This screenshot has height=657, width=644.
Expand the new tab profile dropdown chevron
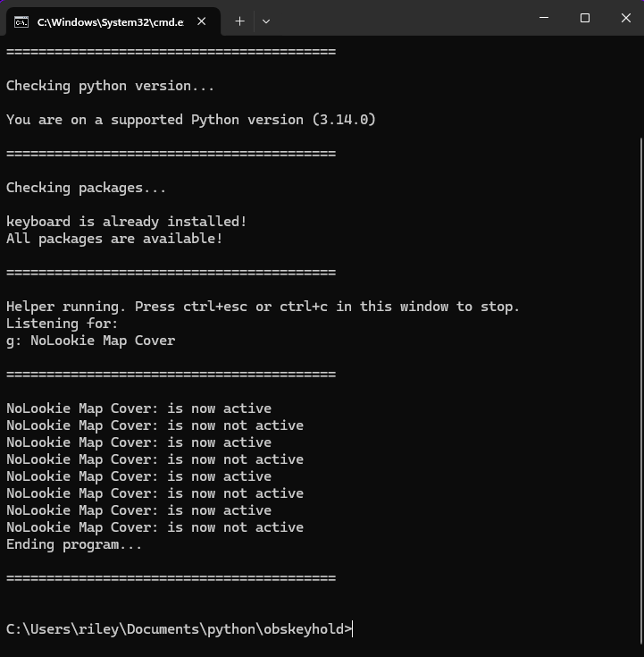pos(265,21)
